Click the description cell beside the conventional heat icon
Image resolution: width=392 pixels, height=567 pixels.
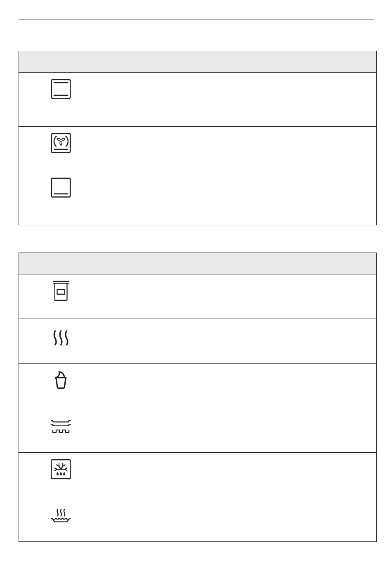239,99
